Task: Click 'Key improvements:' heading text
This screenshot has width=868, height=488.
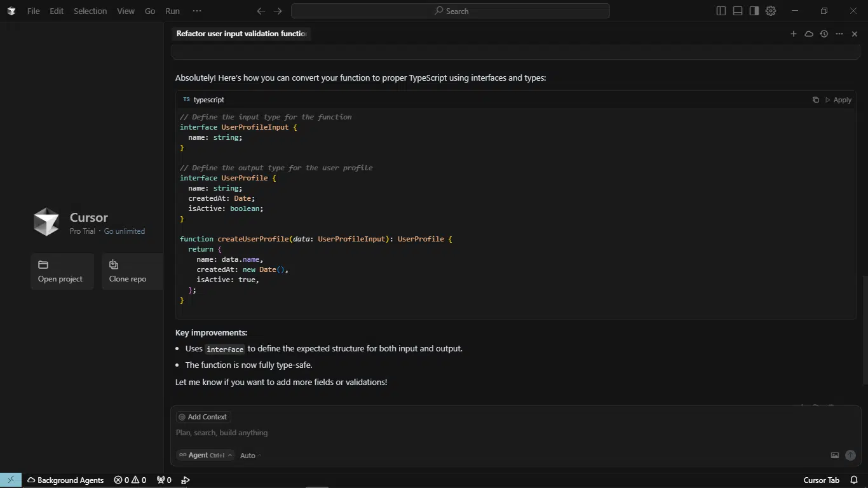Action: (211, 332)
